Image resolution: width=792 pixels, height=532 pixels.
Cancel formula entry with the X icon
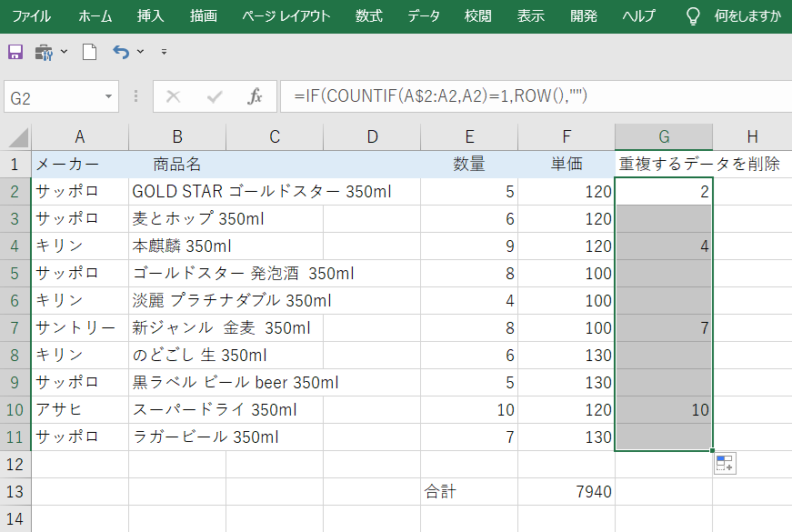173,95
